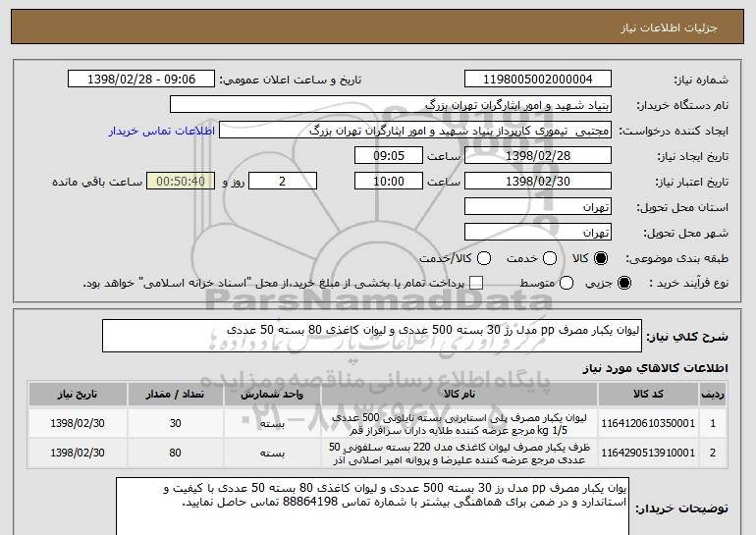This screenshot has width=756, height=535.
Task: Click the row 2 product name cell
Action: (459, 453)
